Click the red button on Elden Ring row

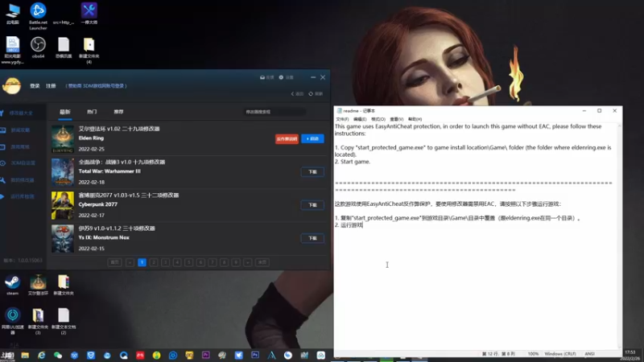287,138
